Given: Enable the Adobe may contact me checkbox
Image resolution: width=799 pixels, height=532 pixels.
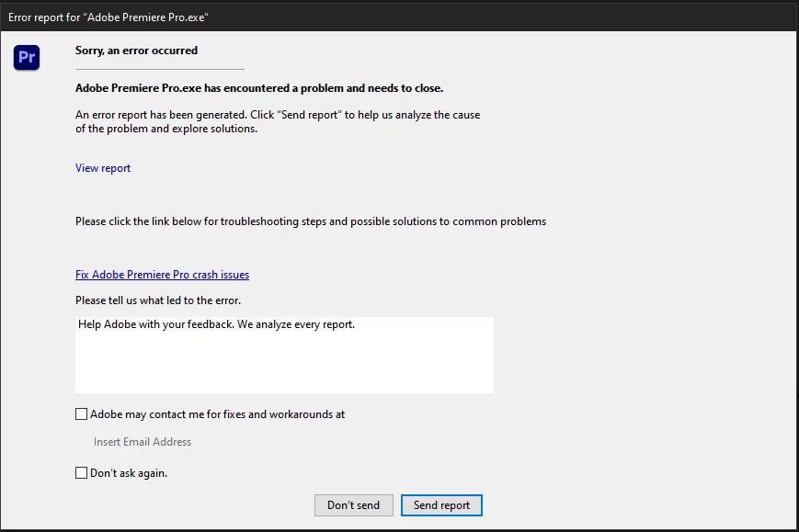Looking at the screenshot, I should tap(82, 413).
